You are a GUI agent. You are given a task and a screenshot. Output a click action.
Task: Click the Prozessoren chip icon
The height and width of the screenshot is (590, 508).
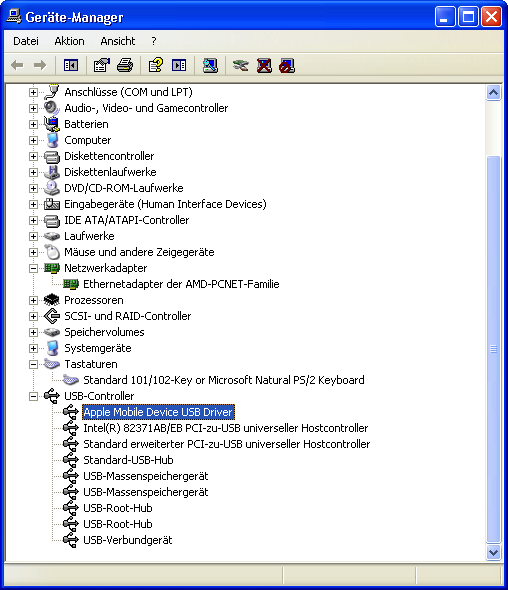(52, 300)
